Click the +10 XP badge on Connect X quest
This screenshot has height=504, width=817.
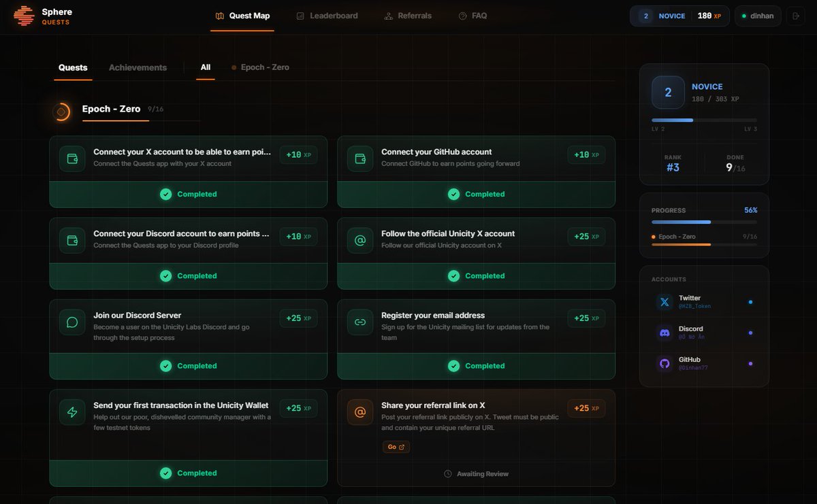[298, 155]
